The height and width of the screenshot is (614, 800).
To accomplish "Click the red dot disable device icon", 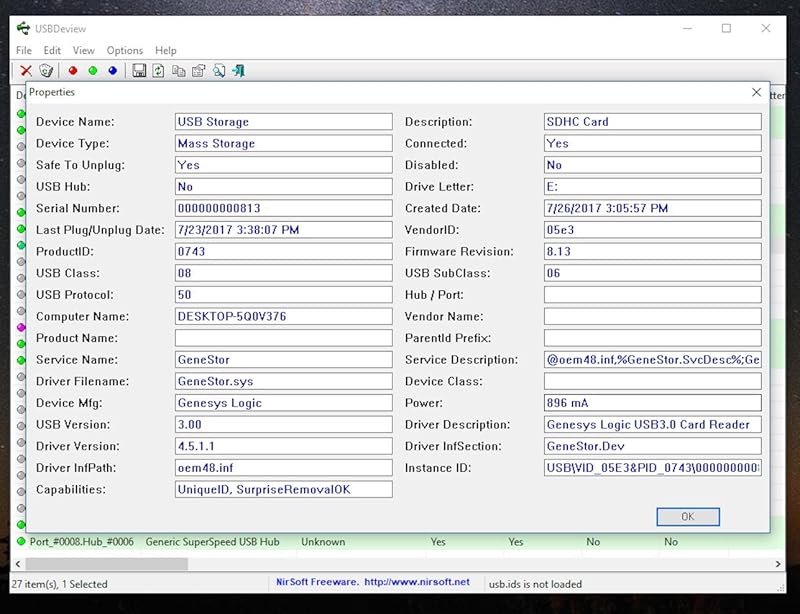I will tap(73, 70).
